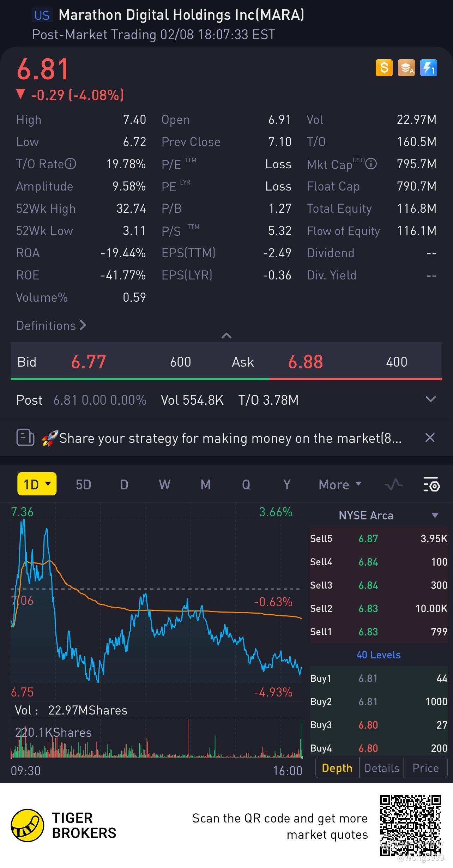
Task: Open the Definitions link
Action: [x=51, y=325]
